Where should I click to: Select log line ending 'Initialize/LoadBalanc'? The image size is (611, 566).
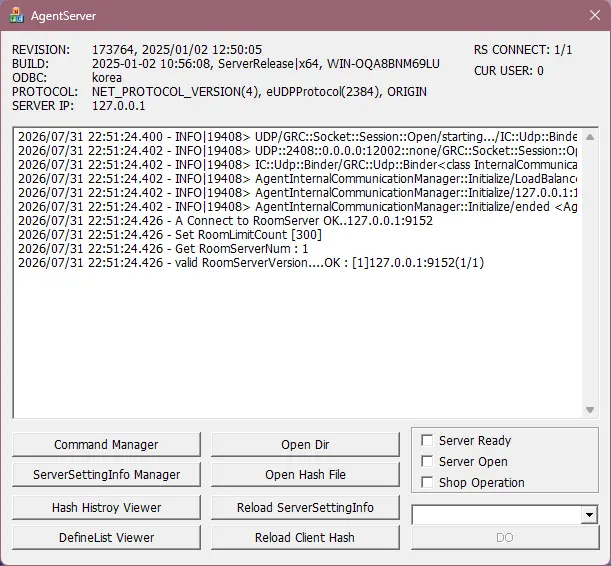click(298, 179)
